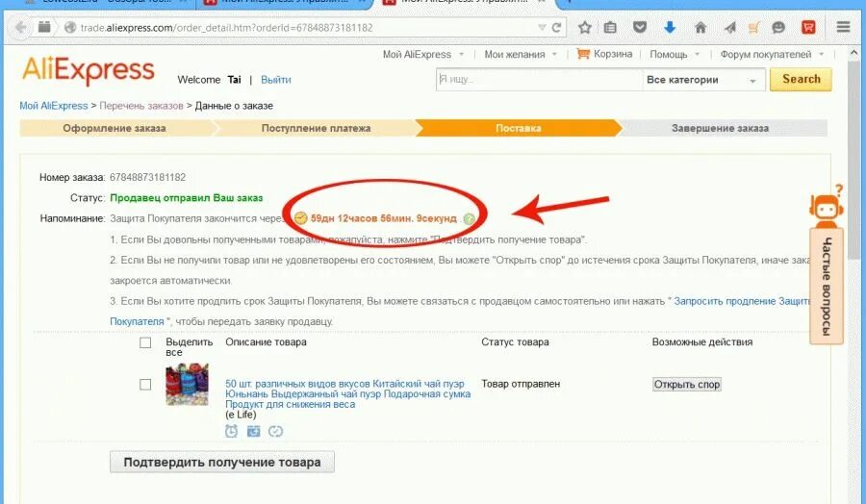This screenshot has height=504, width=866.
Task: Click the blue calendar icon under the product
Action: (253, 431)
